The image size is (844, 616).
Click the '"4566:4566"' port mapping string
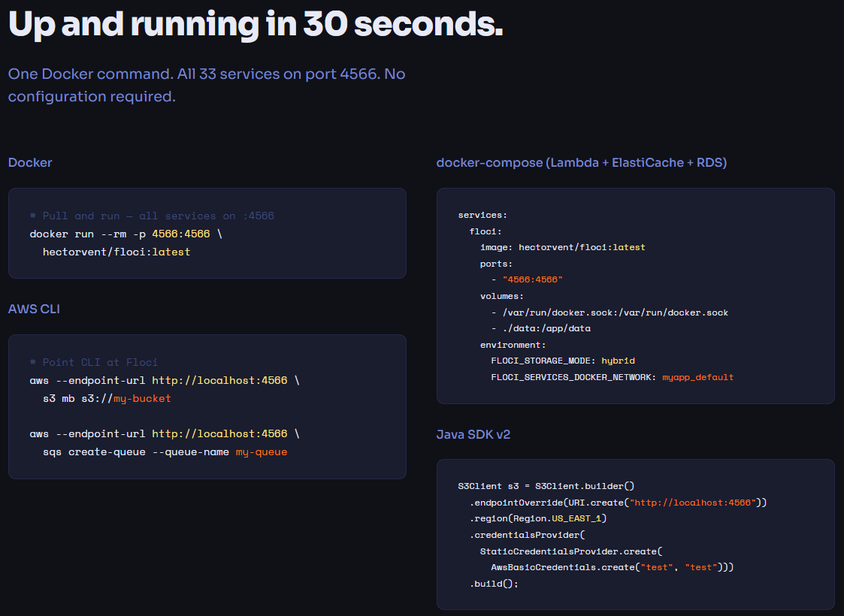click(532, 279)
